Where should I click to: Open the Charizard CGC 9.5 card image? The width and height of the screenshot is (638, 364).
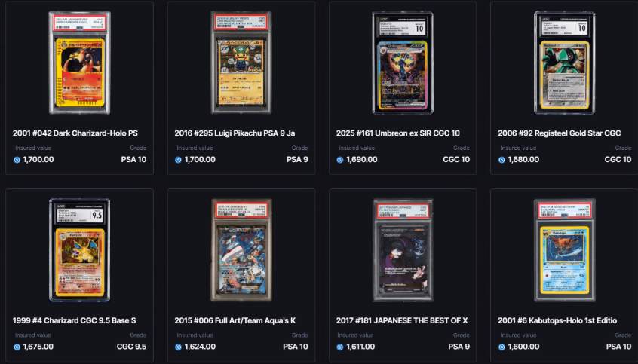[x=80, y=250]
